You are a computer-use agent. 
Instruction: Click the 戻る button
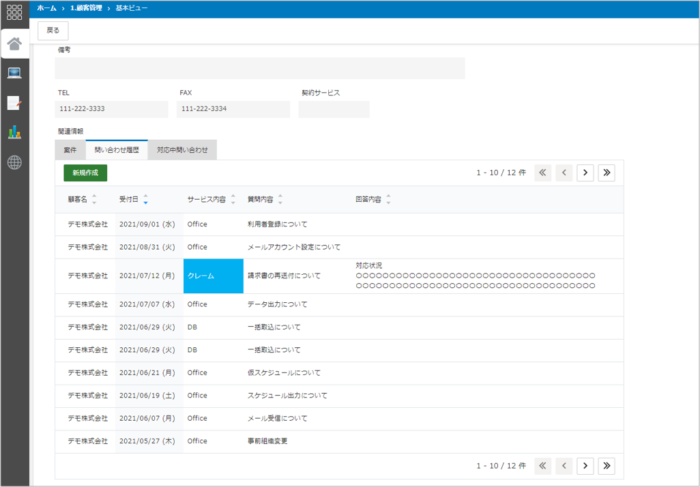(53, 30)
